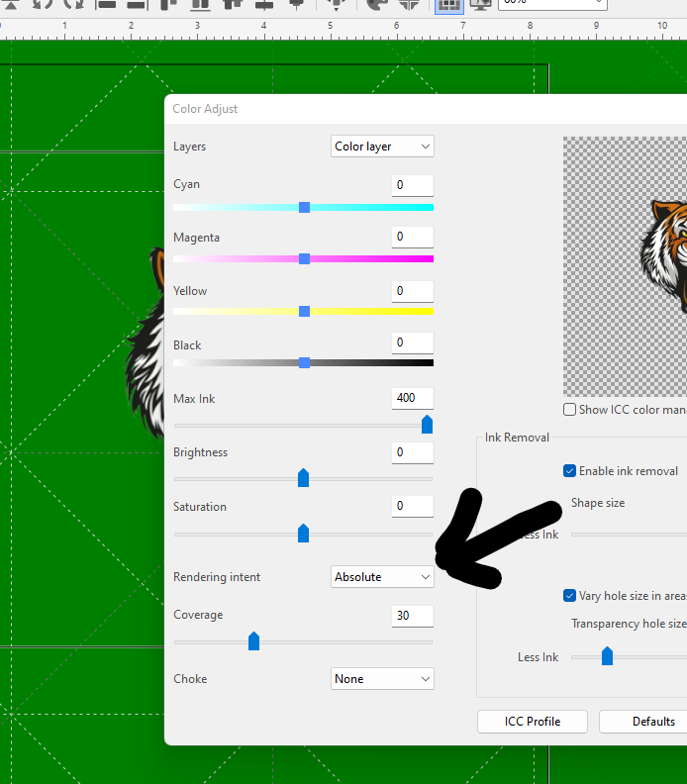Screen dimensions: 687x784
Task: Click the Coverage field showing 30
Action: tap(413, 616)
